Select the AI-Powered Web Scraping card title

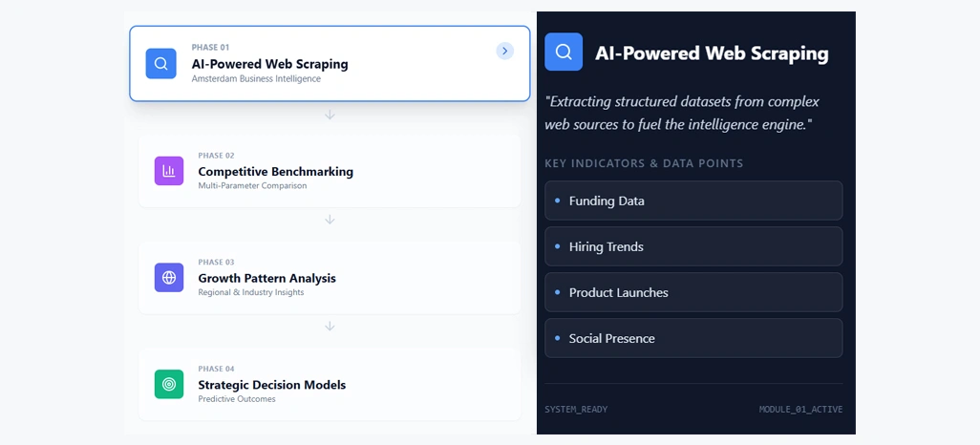269,64
